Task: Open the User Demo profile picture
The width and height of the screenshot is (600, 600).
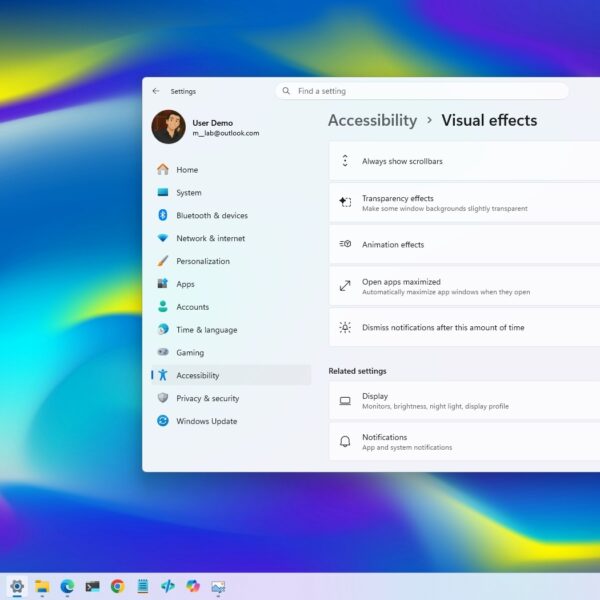Action: coord(168,127)
